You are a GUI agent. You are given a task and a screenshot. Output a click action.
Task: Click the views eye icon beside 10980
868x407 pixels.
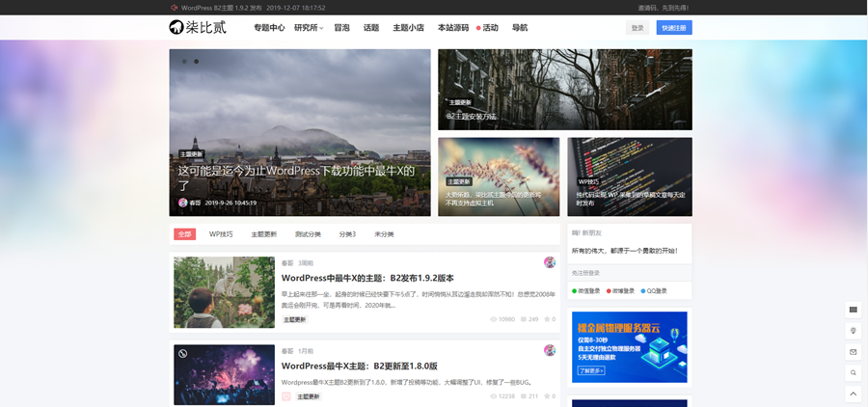tap(494, 319)
